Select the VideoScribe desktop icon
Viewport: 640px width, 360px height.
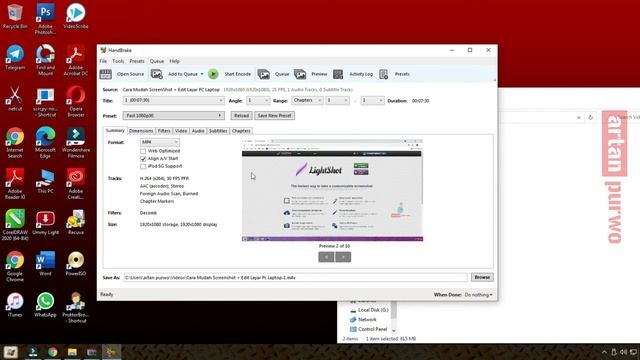click(x=76, y=16)
